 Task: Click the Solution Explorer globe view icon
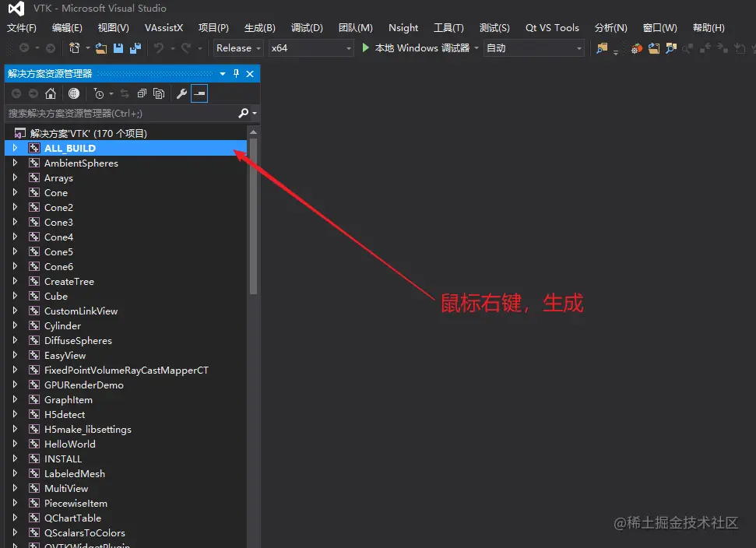point(74,93)
